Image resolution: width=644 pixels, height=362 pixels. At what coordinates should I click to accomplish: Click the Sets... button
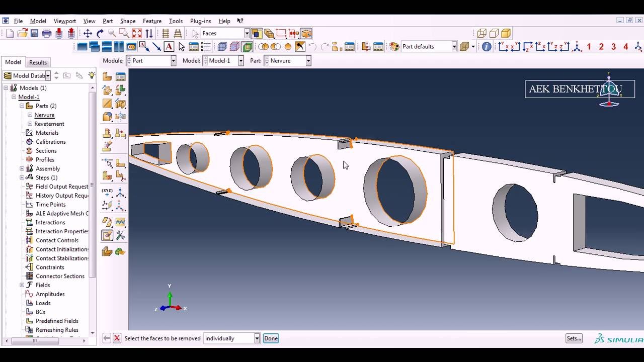coord(574,338)
